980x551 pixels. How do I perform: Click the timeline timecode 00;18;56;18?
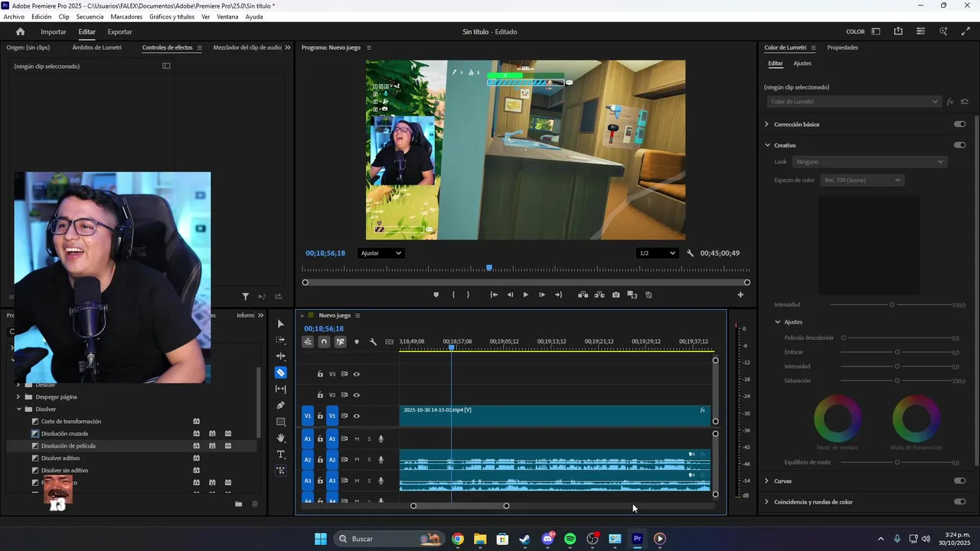[324, 329]
